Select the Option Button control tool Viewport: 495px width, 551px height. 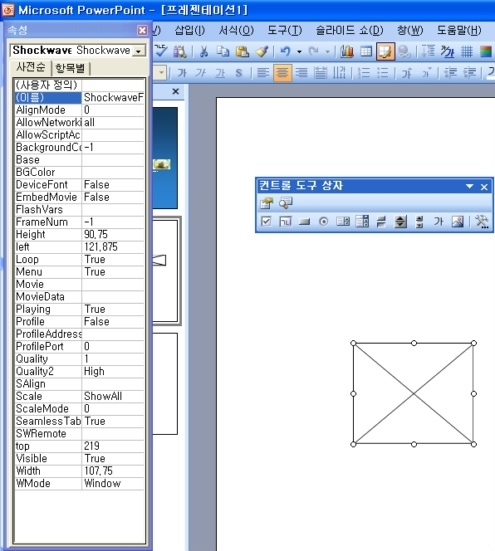point(324,221)
